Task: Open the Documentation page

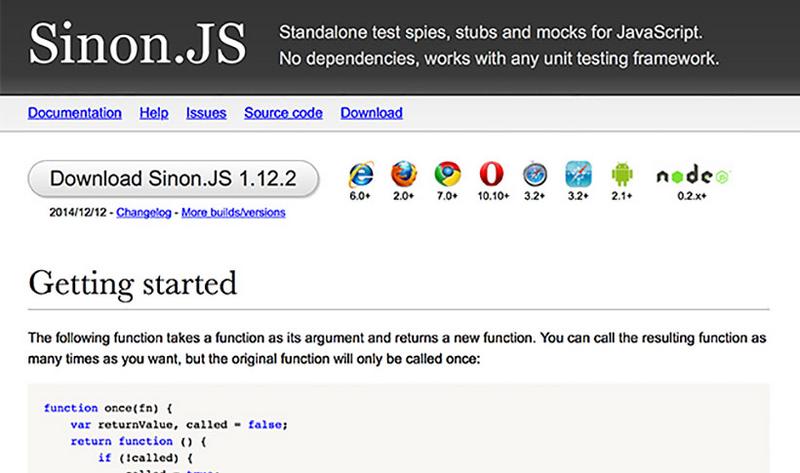Action: pyautogui.click(x=74, y=113)
